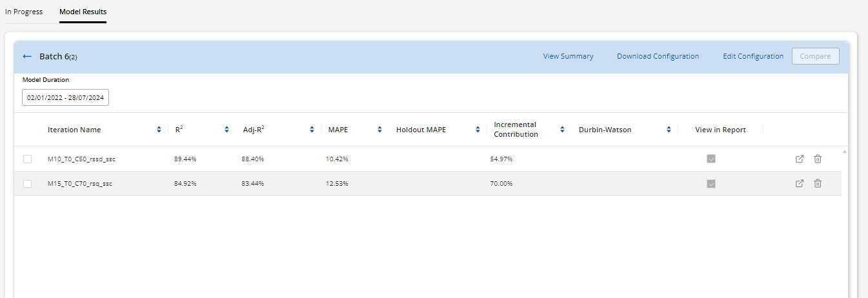Click the View Summary link
Screen dimensions: 868x298
568,57
